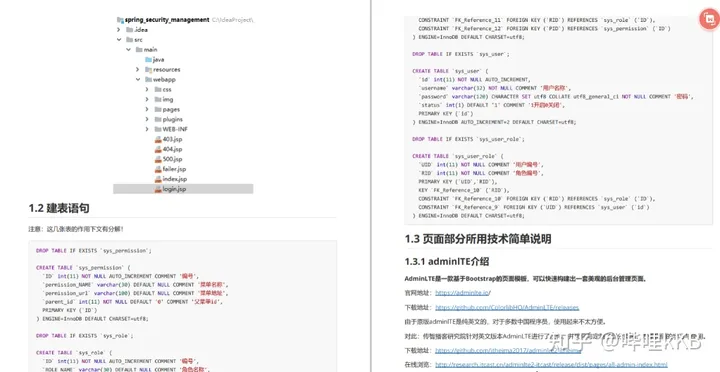Click the WEB-INF folder icon
Image resolution: width=720 pixels, height=372 pixels.
click(158, 130)
